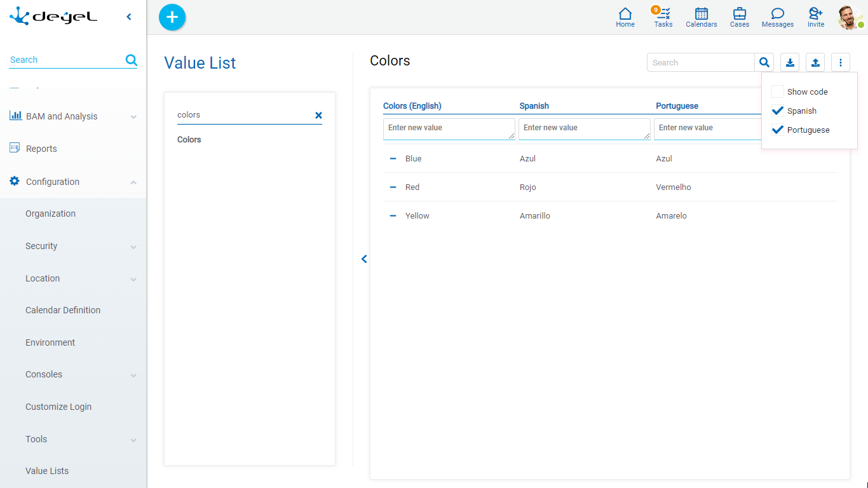
Task: Click the upload value list icon
Action: pos(815,62)
